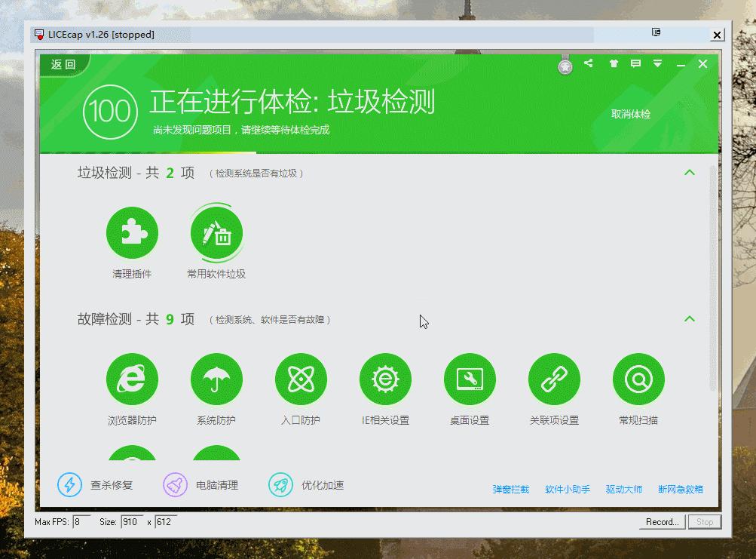Click the LICEcap title bar icon
756x559 pixels.
click(39, 35)
